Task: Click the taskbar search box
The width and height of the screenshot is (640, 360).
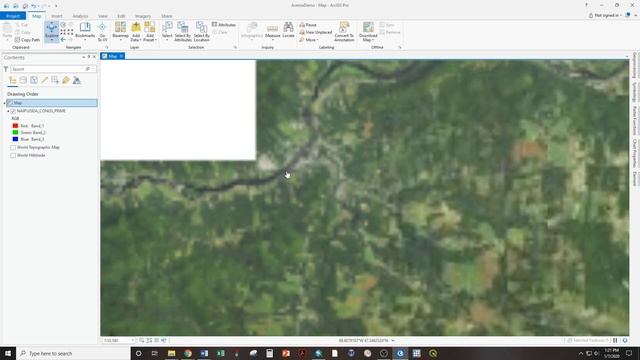Action: 73,353
